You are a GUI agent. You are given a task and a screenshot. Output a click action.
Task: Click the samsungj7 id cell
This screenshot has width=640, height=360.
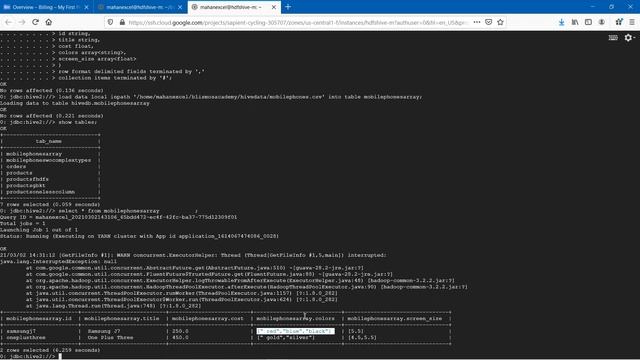coord(21,331)
